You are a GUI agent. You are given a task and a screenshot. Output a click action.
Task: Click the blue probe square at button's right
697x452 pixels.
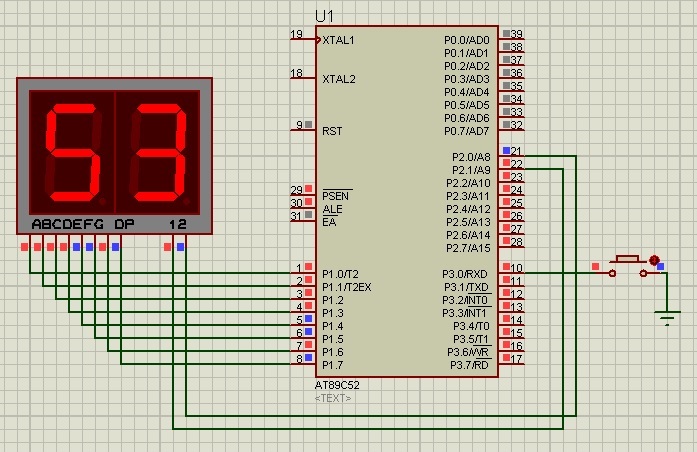click(x=661, y=266)
